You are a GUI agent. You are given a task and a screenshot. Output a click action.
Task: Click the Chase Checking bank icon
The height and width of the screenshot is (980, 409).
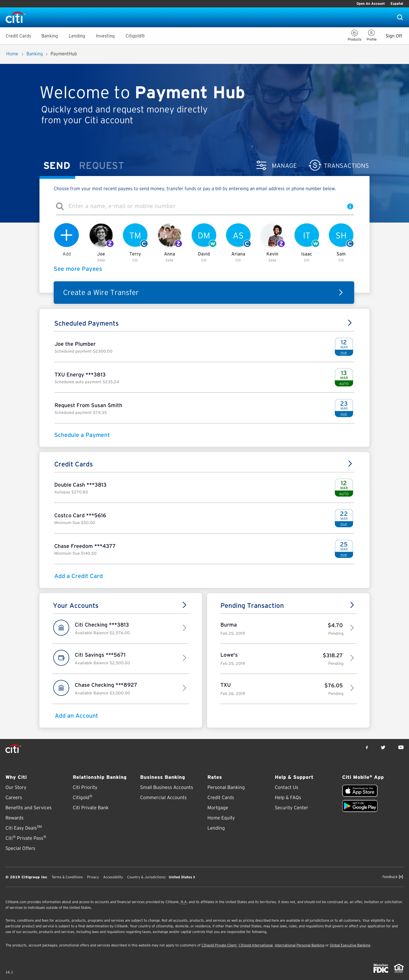click(x=61, y=688)
